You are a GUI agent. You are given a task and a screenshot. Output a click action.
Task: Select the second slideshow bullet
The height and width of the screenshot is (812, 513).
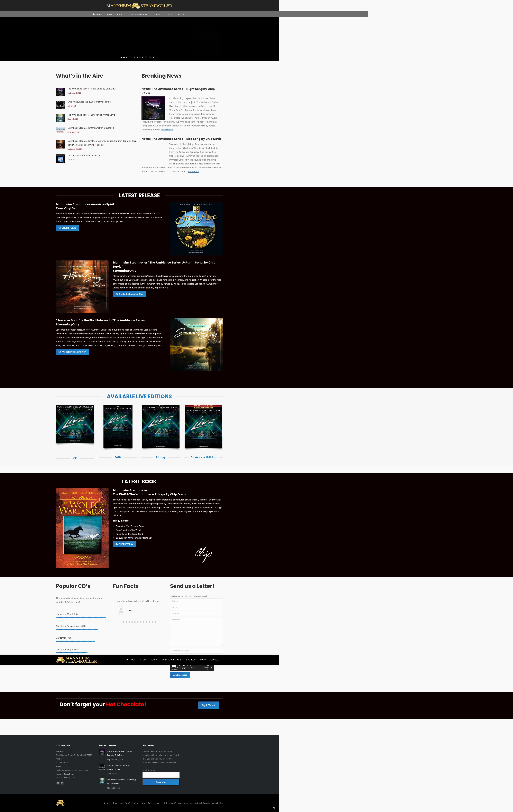tap(127, 57)
